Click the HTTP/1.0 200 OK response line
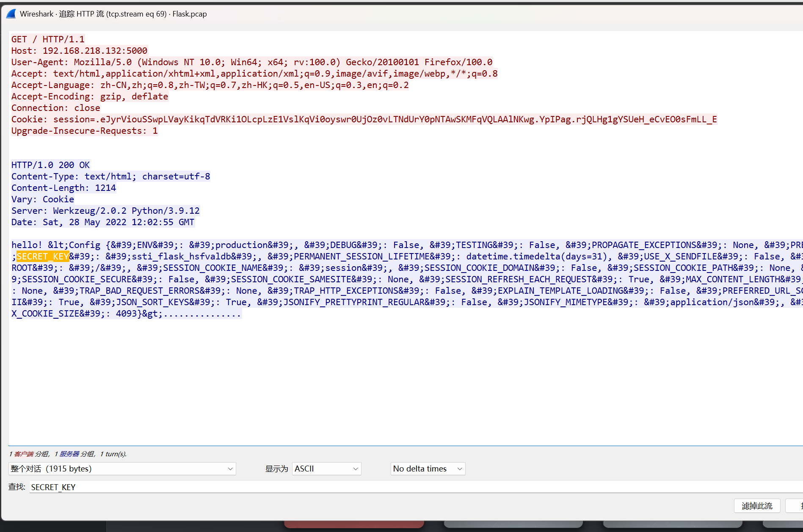Image resolution: width=803 pixels, height=532 pixels. pyautogui.click(x=50, y=165)
